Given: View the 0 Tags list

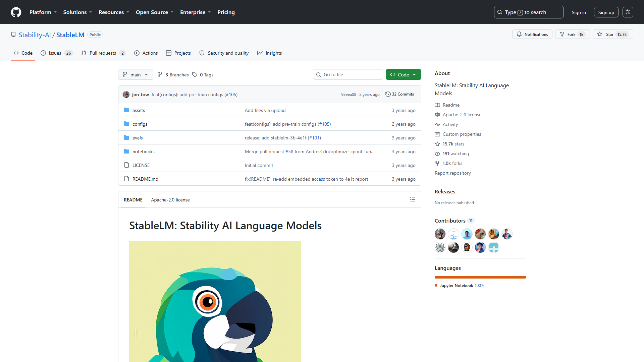Looking at the screenshot, I should tap(203, 75).
